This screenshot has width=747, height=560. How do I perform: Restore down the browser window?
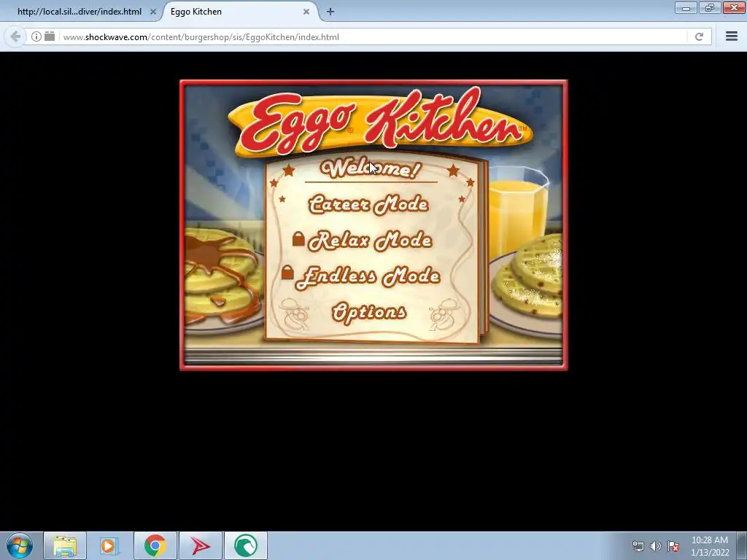point(709,8)
